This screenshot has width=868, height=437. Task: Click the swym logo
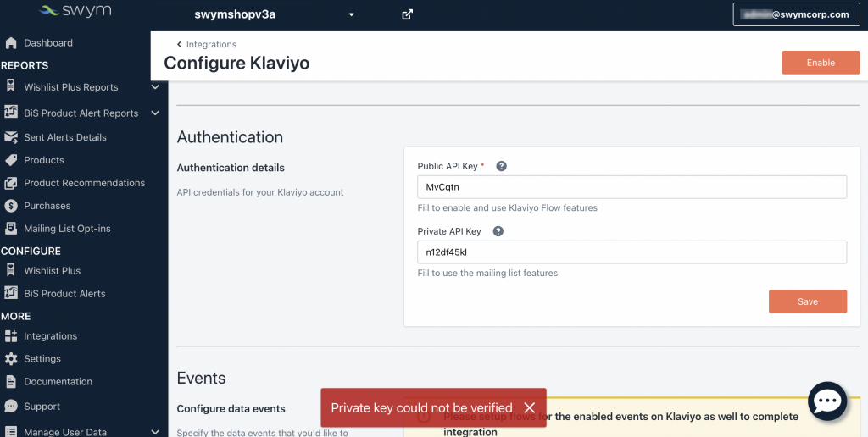pos(75,10)
